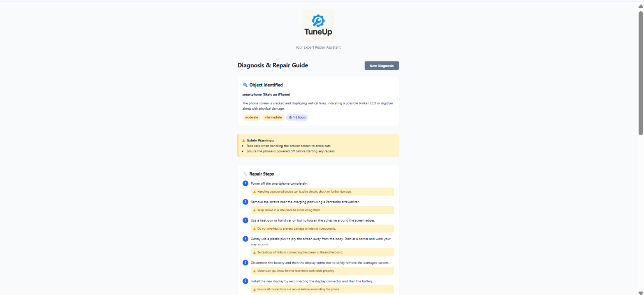The width and height of the screenshot is (644, 295).
Task: Click the step 3 number badge
Action: (x=245, y=220)
